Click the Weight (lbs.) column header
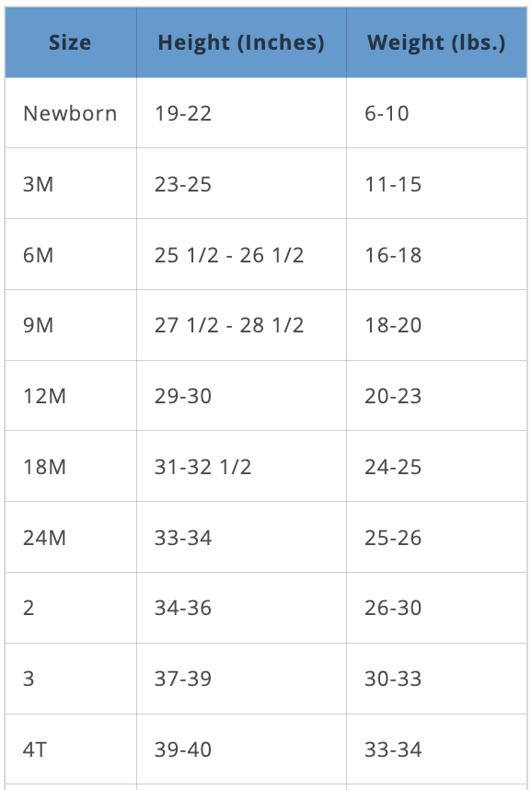The image size is (532, 790). click(436, 42)
